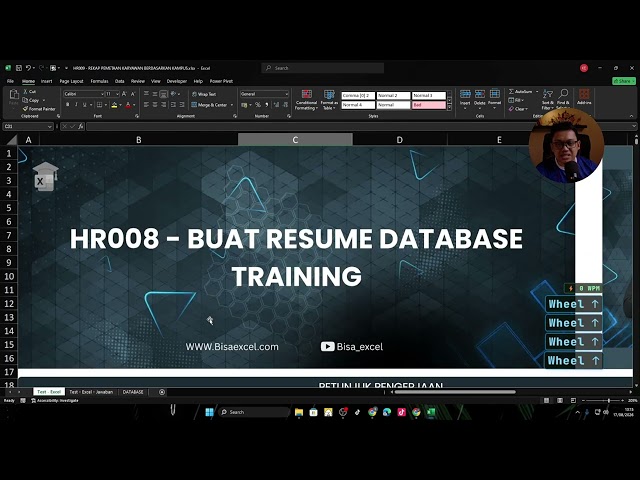
Task: Open Conditional Formatting
Action: [x=307, y=100]
